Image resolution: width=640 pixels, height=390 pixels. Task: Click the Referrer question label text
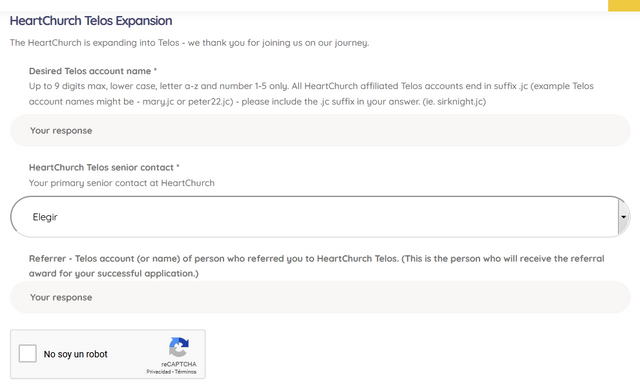coord(316,266)
